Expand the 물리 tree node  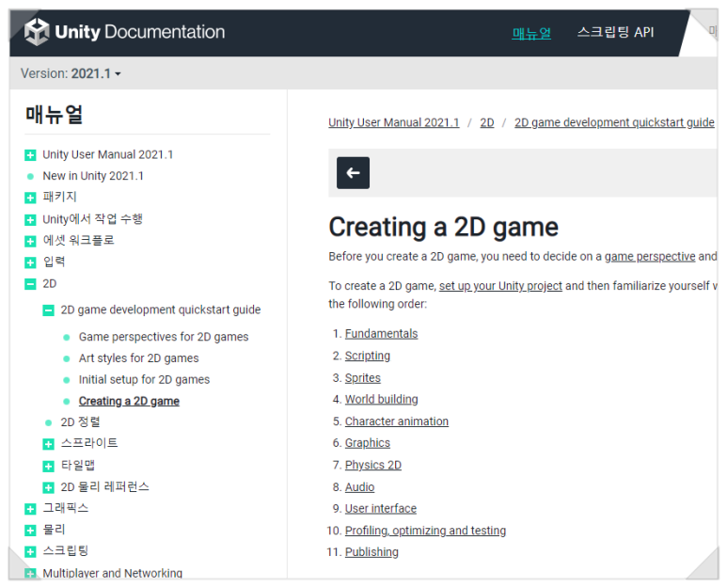click(30, 531)
